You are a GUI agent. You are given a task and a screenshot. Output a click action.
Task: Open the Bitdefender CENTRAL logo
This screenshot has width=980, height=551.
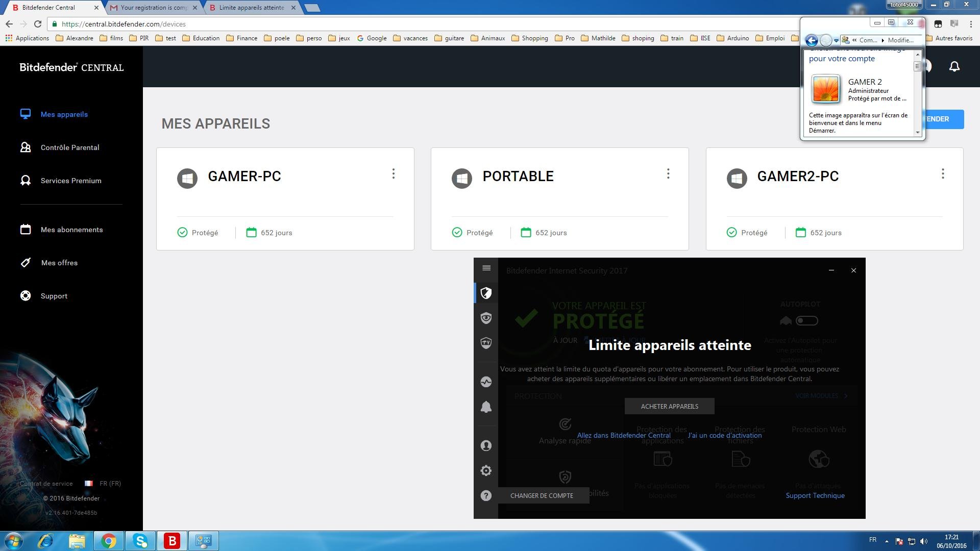point(71,67)
